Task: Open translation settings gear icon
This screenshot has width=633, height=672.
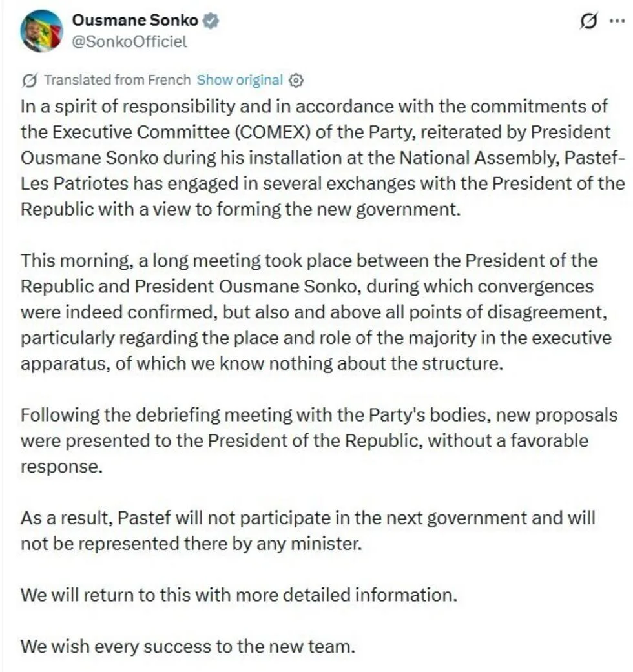Action: [296, 80]
